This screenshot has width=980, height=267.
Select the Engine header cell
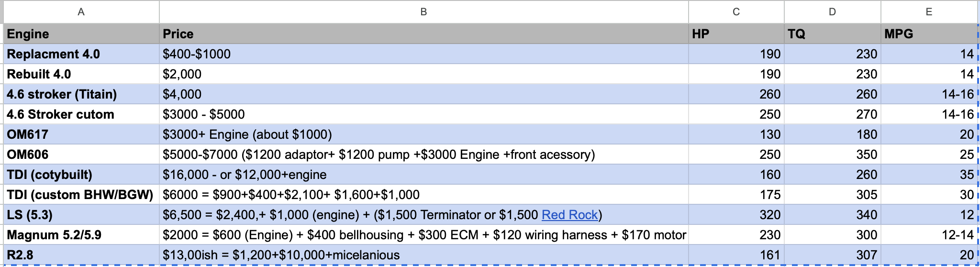click(x=81, y=34)
